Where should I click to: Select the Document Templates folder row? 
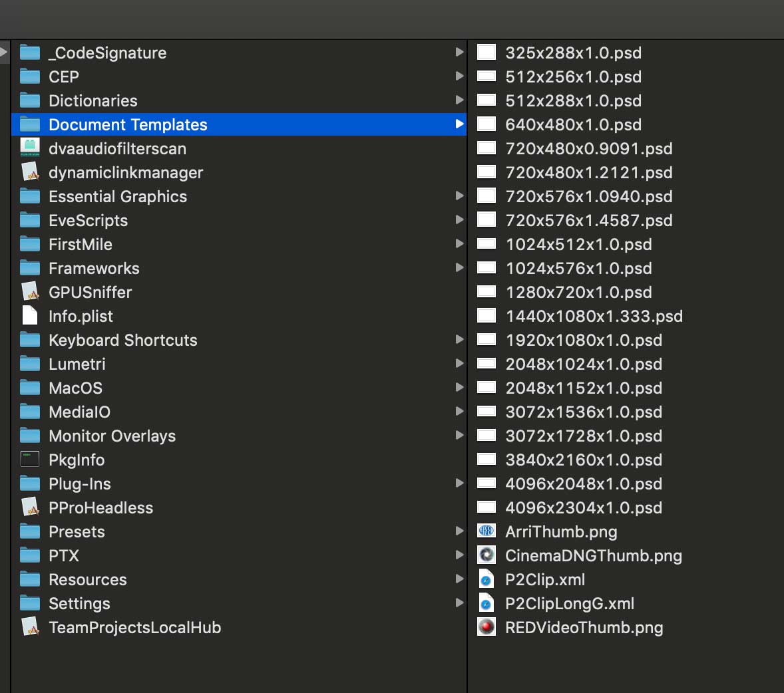[238, 124]
